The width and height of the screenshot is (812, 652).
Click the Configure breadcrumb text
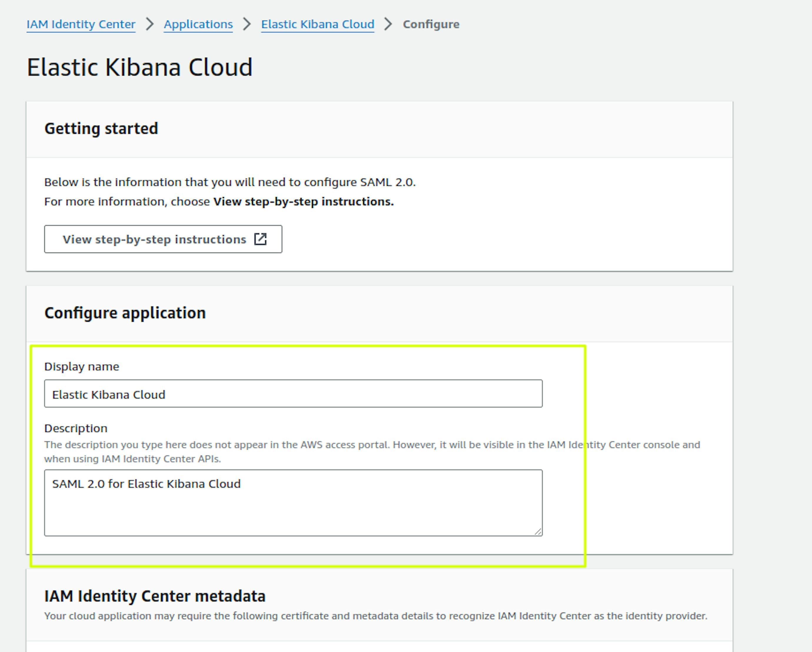431,24
